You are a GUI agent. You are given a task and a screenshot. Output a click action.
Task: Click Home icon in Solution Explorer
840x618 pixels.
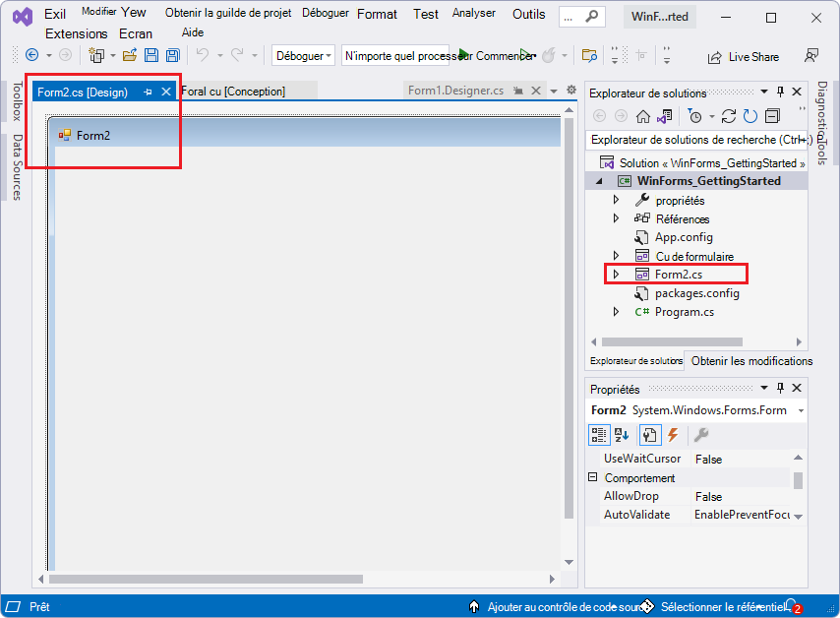(x=643, y=116)
